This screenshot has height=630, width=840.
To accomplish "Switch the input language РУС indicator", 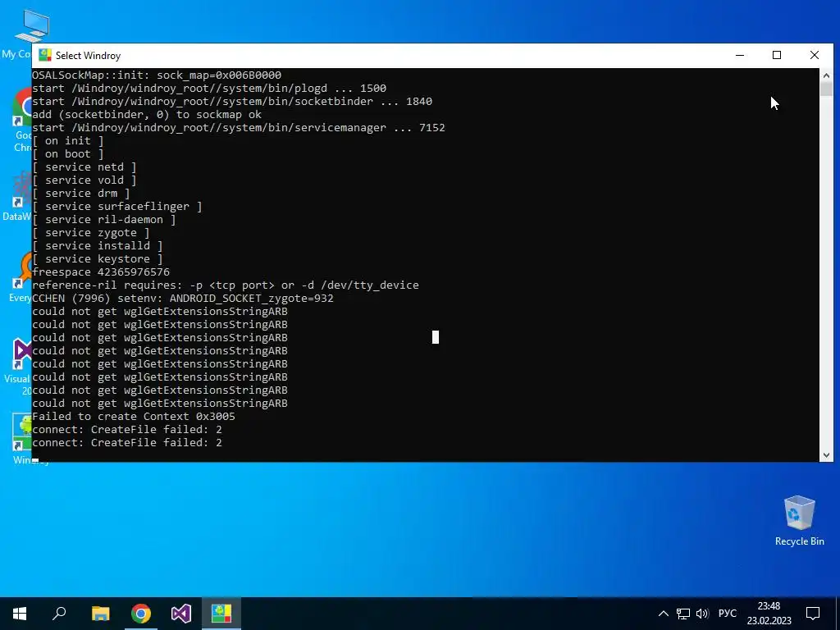I will (x=728, y=614).
